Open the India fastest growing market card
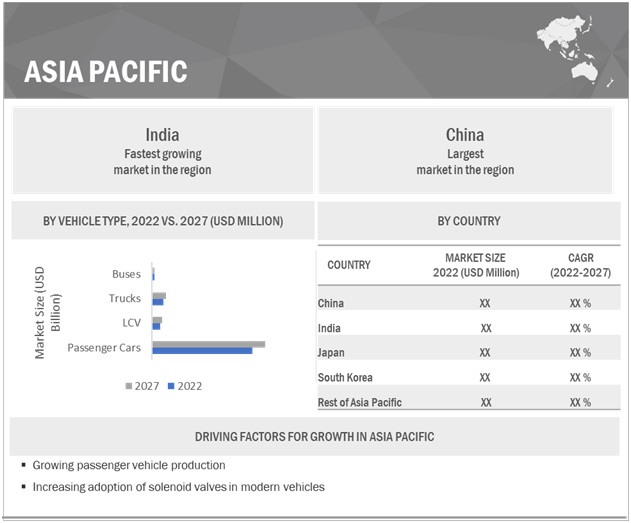This screenshot has height=523, width=631. [162, 152]
